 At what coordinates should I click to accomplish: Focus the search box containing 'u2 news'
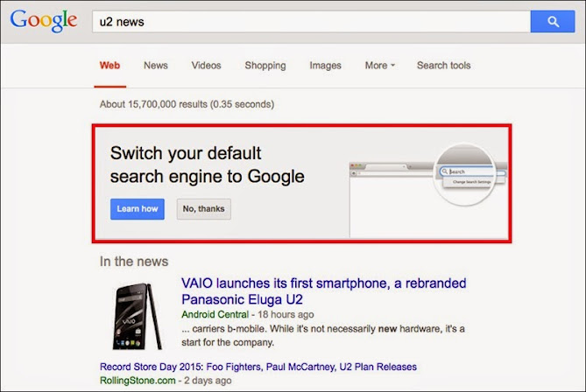311,22
